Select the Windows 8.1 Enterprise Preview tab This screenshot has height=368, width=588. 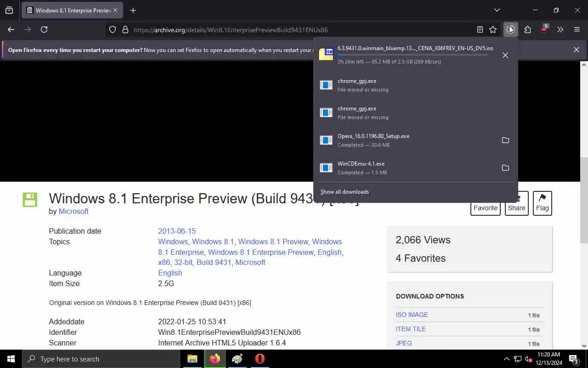coord(72,10)
